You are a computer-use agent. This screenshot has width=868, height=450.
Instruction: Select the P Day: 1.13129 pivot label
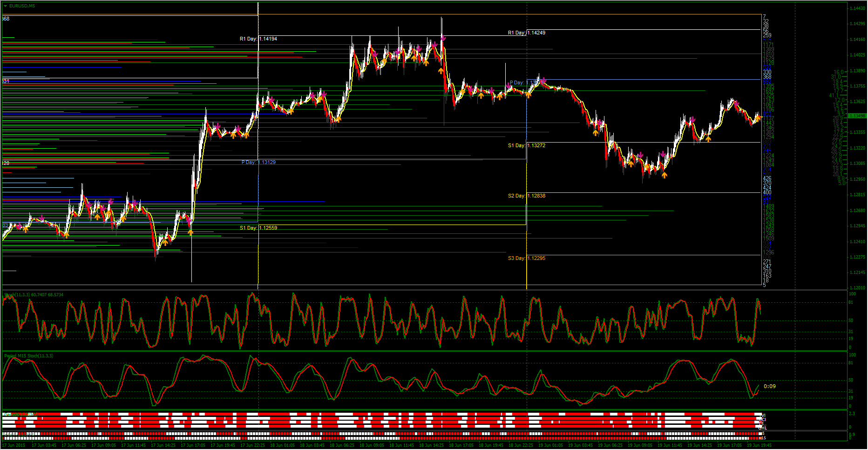(x=258, y=163)
